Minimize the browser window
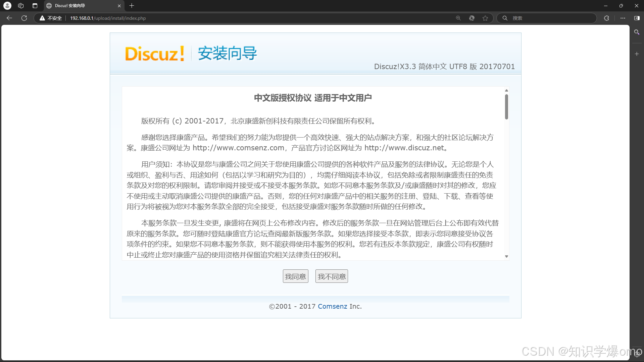This screenshot has width=644, height=362. 605,6
